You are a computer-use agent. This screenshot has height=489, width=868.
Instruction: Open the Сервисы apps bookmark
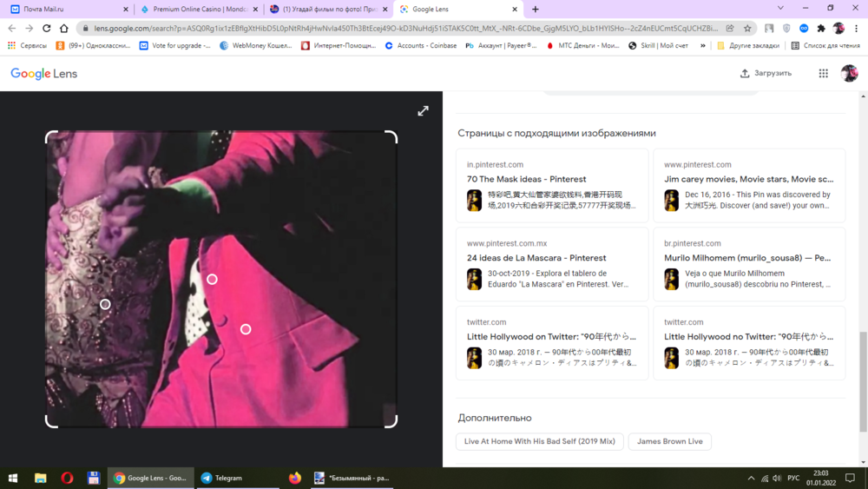point(27,45)
